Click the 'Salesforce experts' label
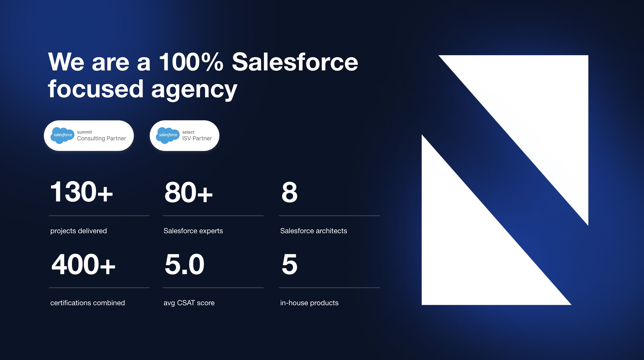 [x=193, y=231]
